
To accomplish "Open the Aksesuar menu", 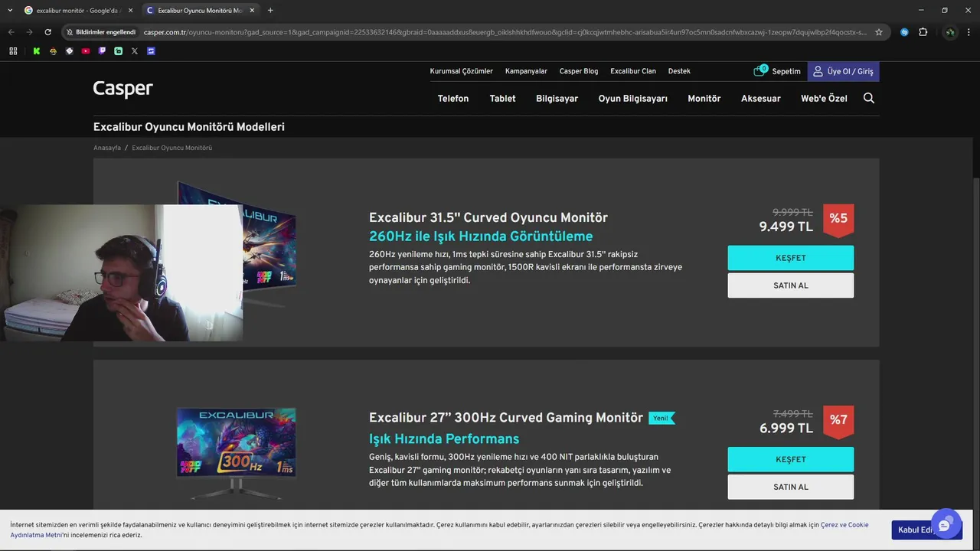I will pos(761,99).
